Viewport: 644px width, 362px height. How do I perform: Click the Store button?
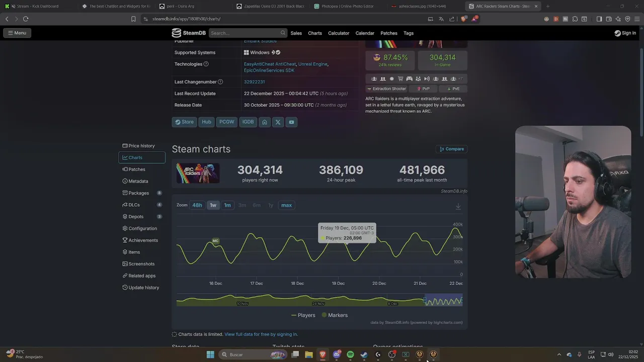(184, 122)
